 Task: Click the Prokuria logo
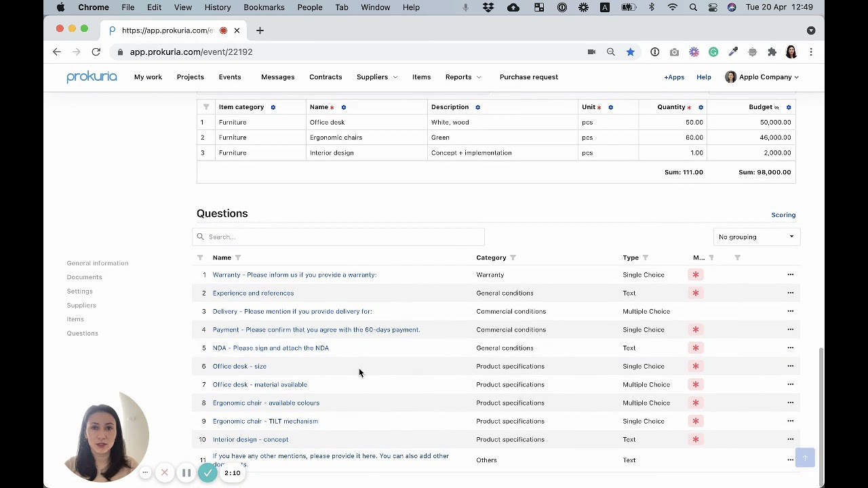click(x=92, y=77)
